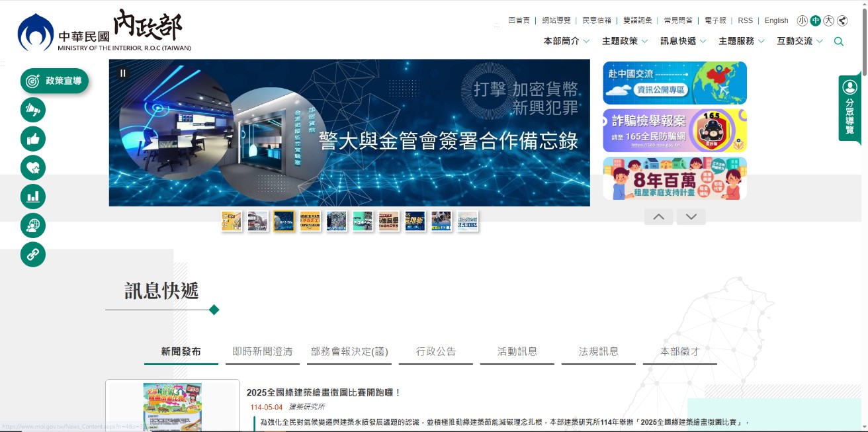Image resolution: width=868 pixels, height=432 pixels.
Task: Select the second carousel thumbnail
Action: pos(258,221)
